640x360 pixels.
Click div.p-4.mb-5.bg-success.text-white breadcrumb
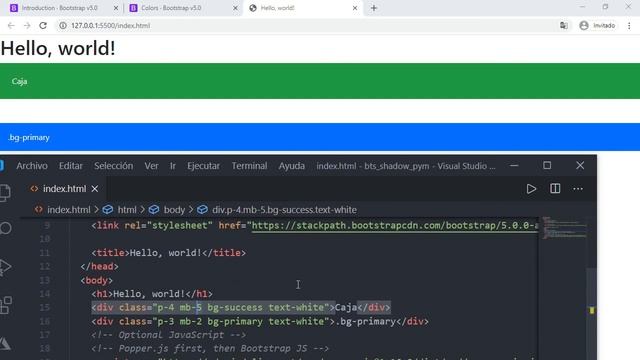(284, 210)
